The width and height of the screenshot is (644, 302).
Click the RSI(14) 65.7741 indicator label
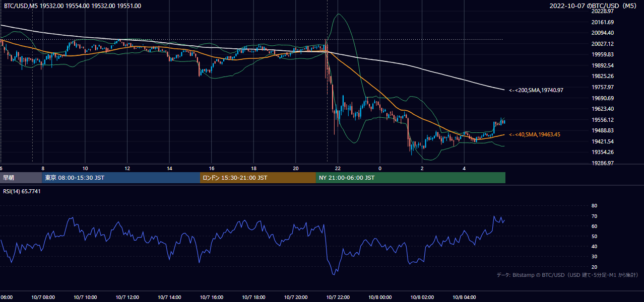(22, 191)
